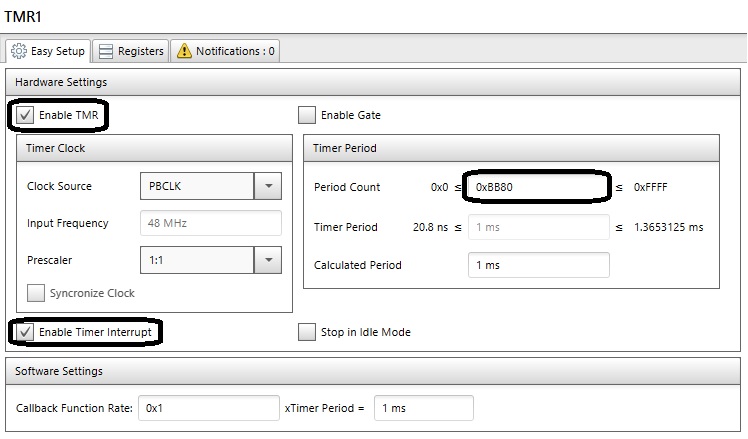Toggle the Syncronize Clock checkbox

[x=36, y=293]
